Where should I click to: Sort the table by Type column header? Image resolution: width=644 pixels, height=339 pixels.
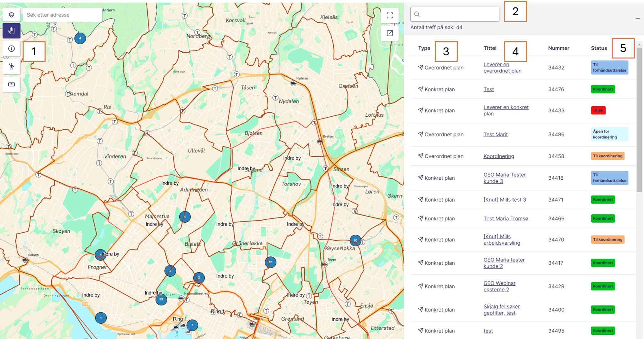tap(424, 48)
